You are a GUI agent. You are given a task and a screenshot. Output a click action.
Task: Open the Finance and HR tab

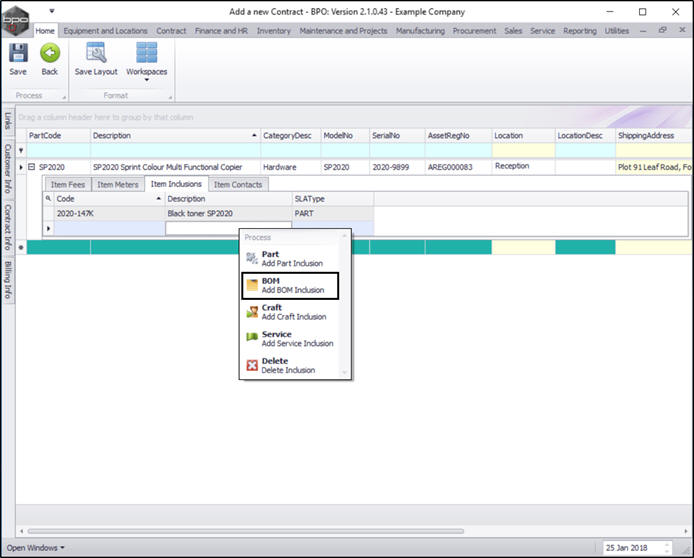[x=221, y=31]
